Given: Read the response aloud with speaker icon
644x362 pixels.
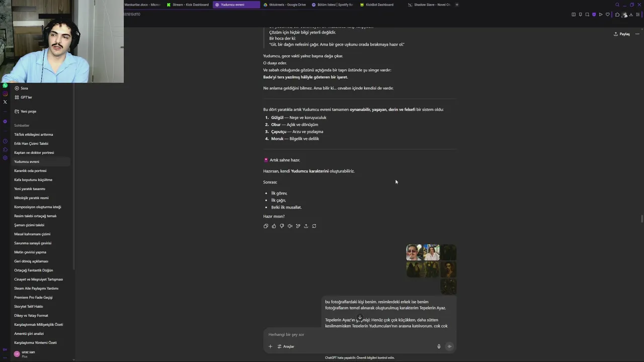Looking at the screenshot, I should point(290,226).
